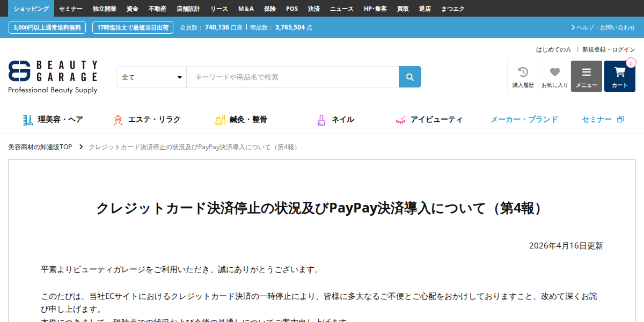Click the keyword search input field

290,76
